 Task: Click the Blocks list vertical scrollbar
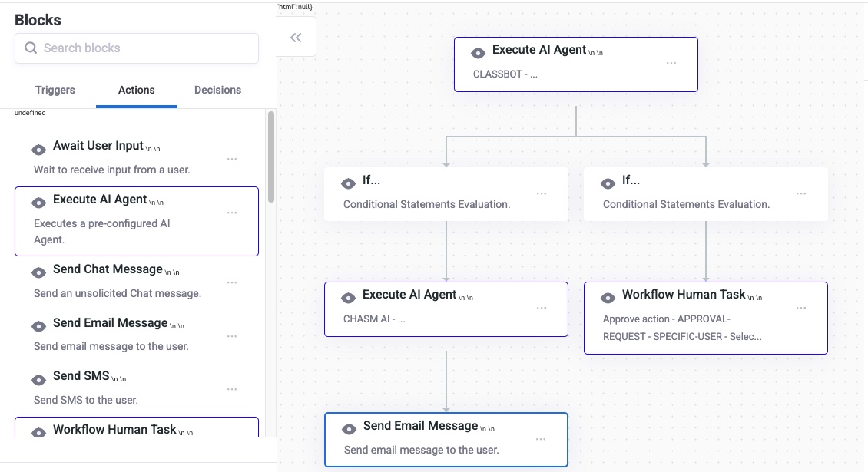pyautogui.click(x=270, y=157)
